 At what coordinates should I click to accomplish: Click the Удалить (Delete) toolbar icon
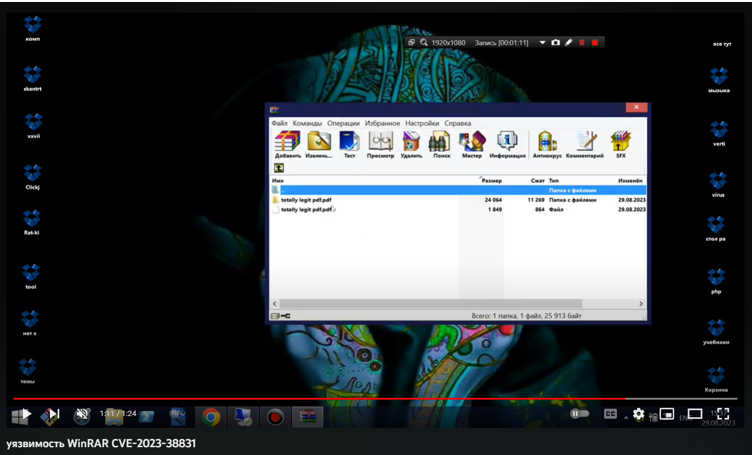(411, 144)
